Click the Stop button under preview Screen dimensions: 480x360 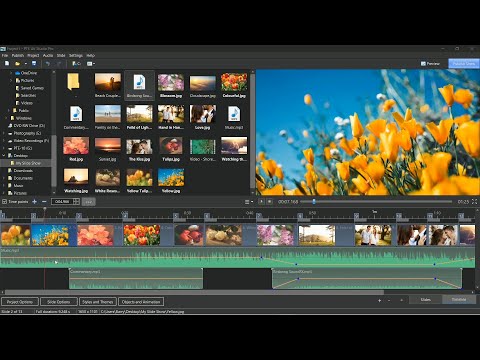[269, 202]
